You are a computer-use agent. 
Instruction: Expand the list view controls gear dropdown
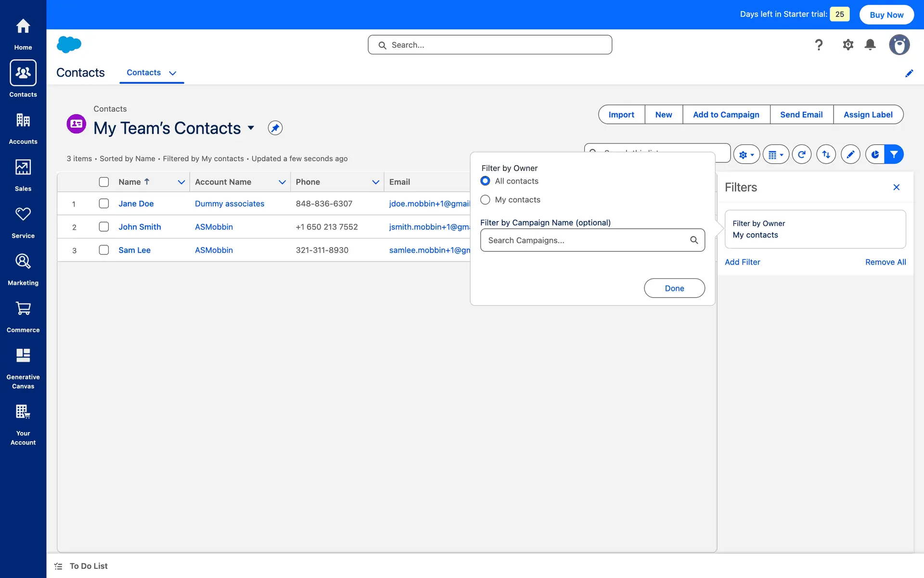(x=746, y=155)
